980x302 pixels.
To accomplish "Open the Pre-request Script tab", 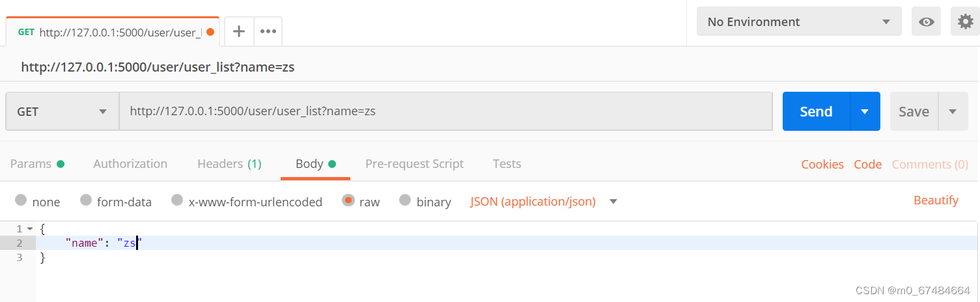I will pos(414,164).
